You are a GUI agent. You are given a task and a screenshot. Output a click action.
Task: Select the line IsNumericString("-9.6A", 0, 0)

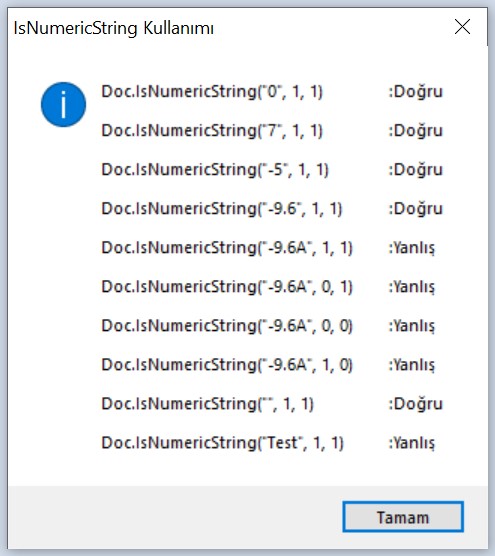pyautogui.click(x=227, y=326)
